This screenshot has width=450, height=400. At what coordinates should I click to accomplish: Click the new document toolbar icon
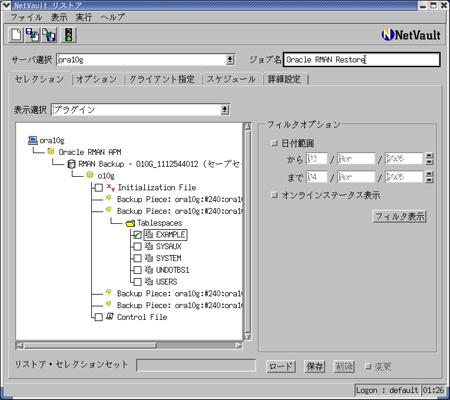pyautogui.click(x=16, y=35)
